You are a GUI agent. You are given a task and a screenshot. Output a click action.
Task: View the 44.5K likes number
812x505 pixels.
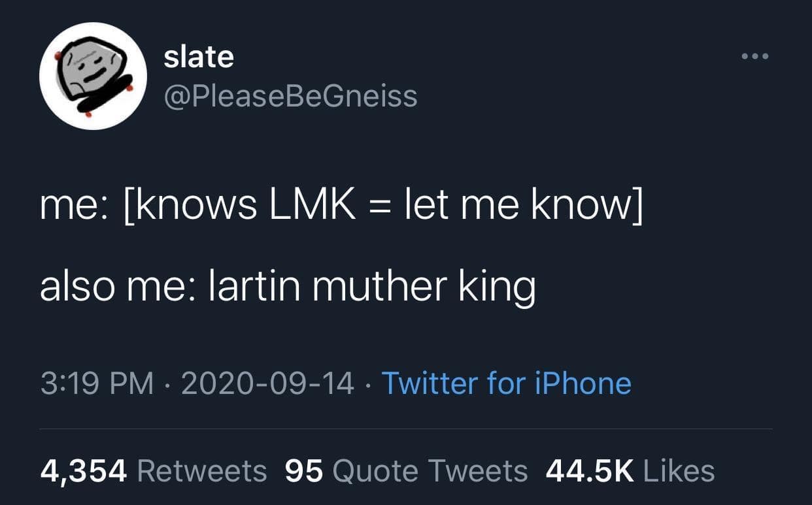click(x=590, y=470)
